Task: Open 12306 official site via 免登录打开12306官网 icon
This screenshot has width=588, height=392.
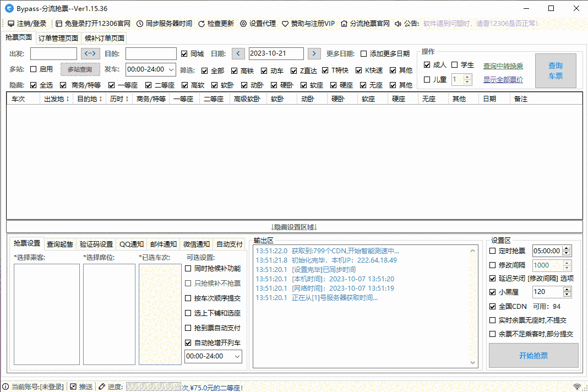Action: [x=58, y=24]
